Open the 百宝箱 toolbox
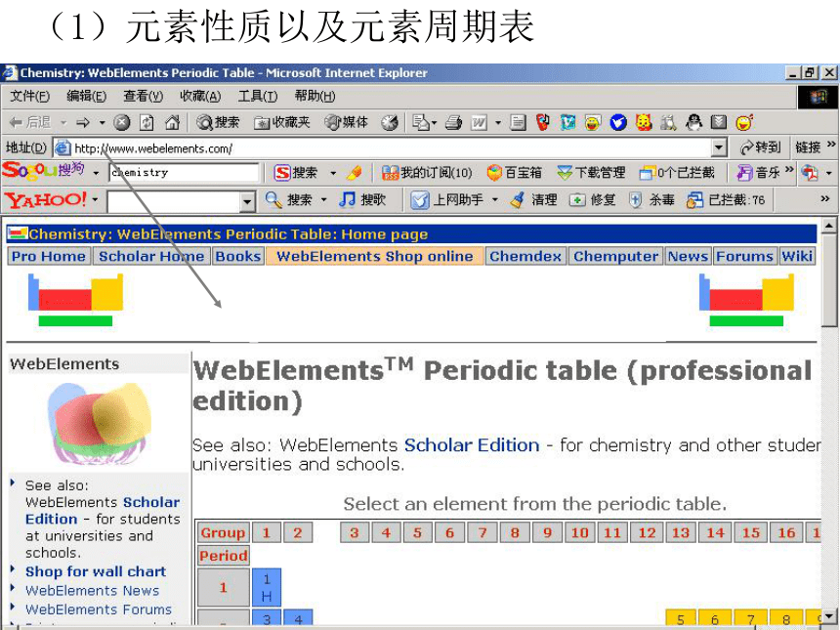Viewport: 840px width, 630px height. coord(515,173)
